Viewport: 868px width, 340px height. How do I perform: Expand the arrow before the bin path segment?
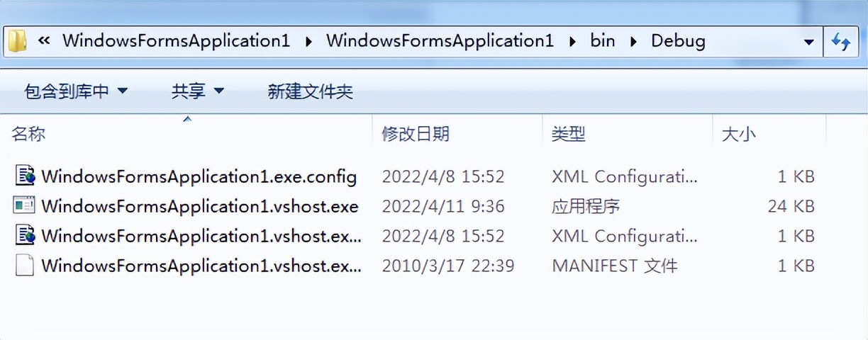coord(572,41)
